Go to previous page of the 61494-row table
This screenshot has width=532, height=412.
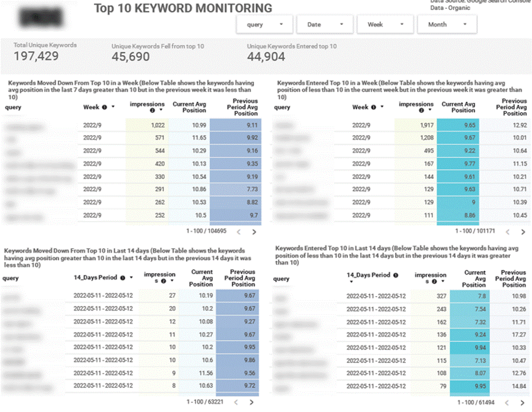508,402
